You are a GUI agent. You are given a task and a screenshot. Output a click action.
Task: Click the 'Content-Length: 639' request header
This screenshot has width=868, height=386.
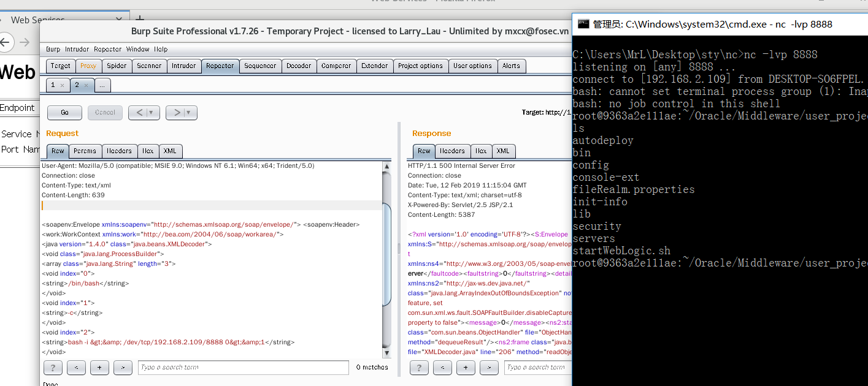pos(73,195)
